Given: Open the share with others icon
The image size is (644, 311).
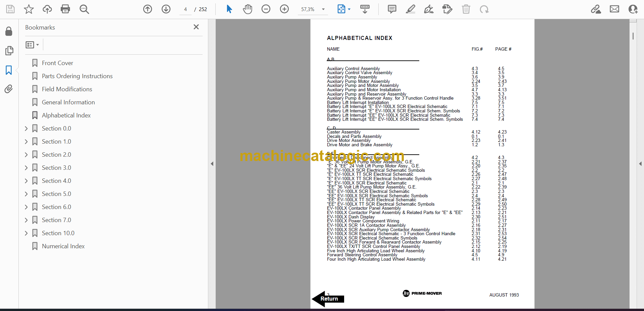Looking at the screenshot, I should [633, 9].
